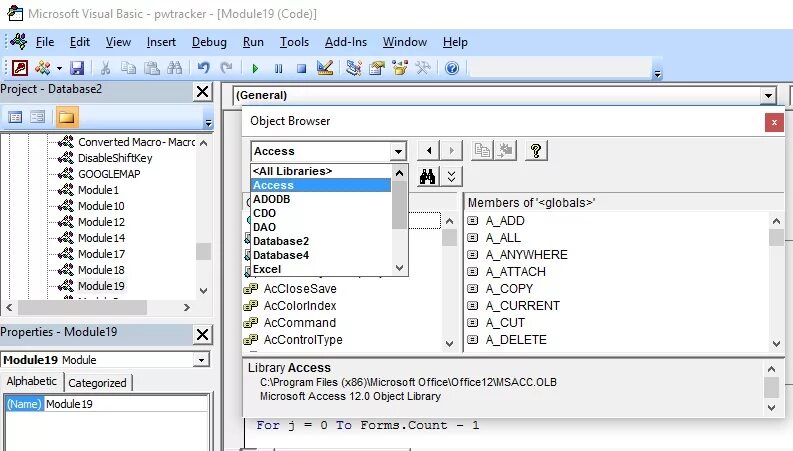Switch to the Alphabetic properties tab
Viewport: 793px width, 451px height.
click(32, 381)
